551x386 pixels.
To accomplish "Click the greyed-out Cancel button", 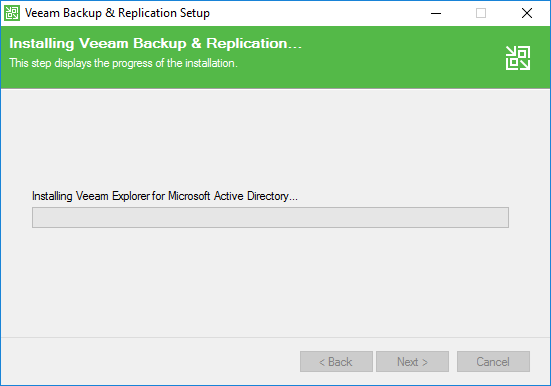I will [x=493, y=361].
